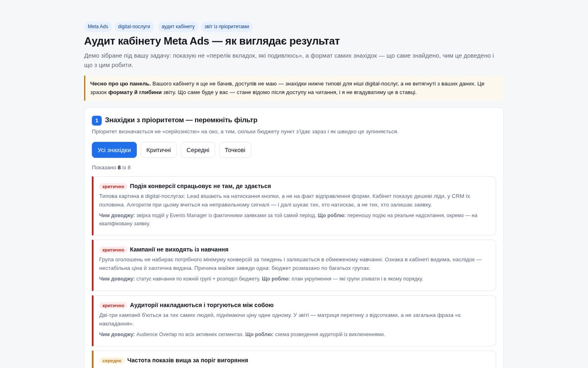
Task: Open finding "Аудиторії накладаються і торгуються між собою"
Action: pyautogui.click(x=202, y=305)
